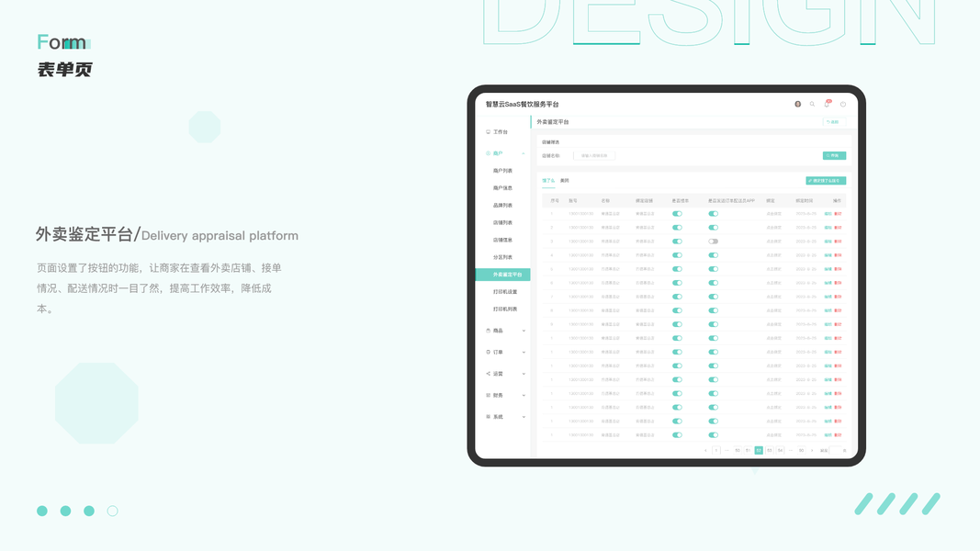Image resolution: width=980 pixels, height=551 pixels.
Task: Select current page 52 in pagination
Action: click(x=759, y=450)
